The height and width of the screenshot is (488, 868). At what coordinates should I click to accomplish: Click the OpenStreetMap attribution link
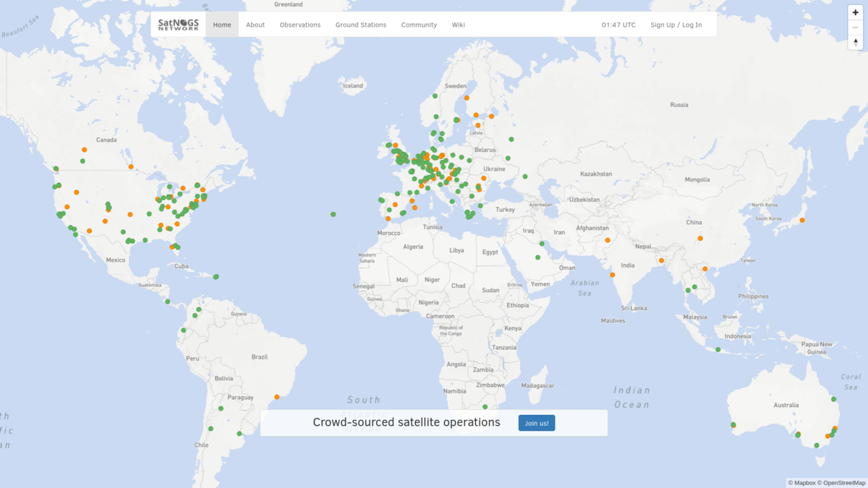point(844,482)
